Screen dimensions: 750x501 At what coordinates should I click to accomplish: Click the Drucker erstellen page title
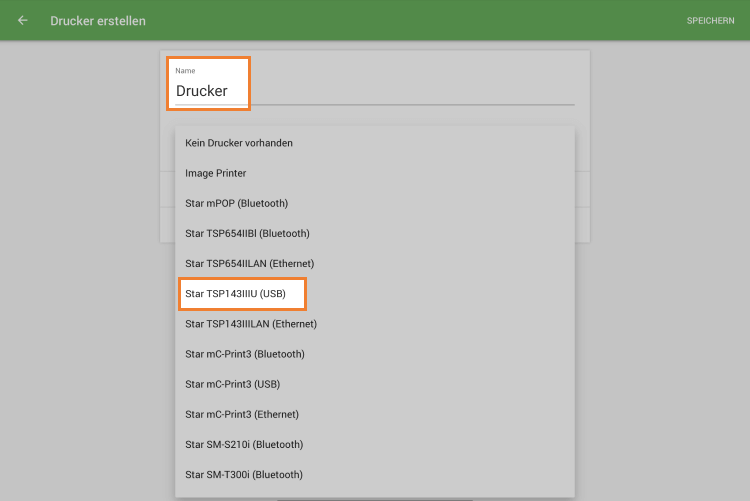(98, 20)
